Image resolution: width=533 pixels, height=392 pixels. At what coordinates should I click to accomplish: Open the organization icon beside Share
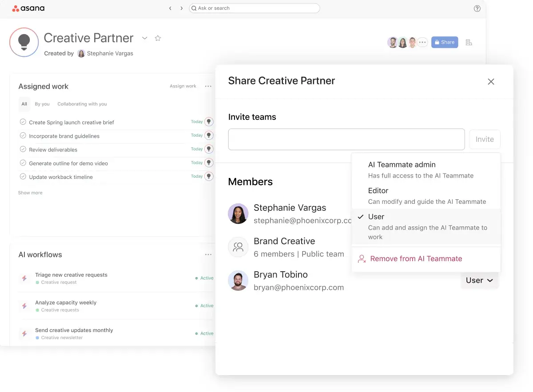[x=469, y=42]
